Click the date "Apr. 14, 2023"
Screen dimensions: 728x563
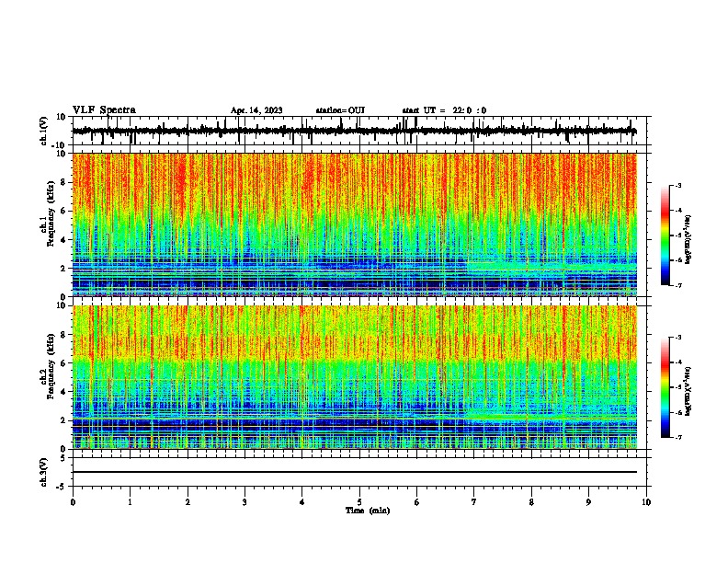256,110
